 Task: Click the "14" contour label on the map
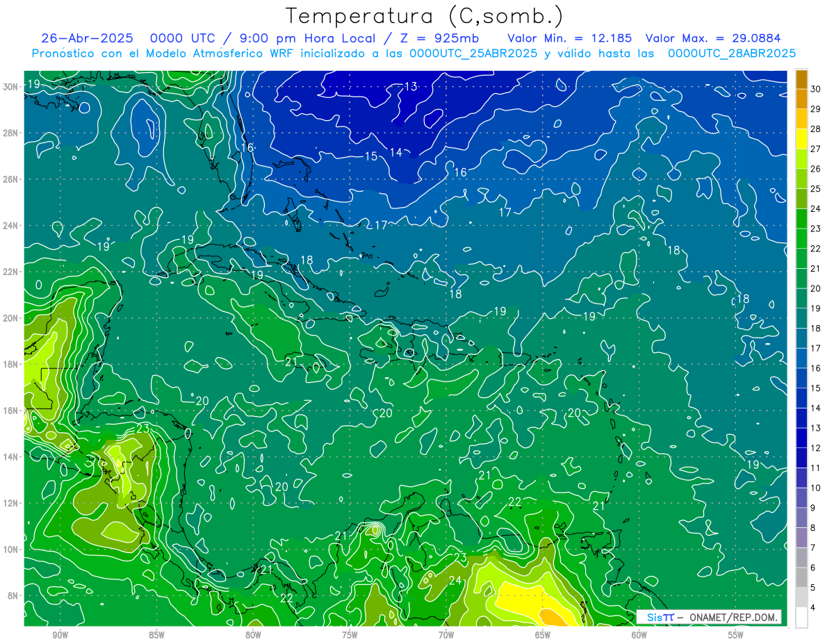[395, 152]
